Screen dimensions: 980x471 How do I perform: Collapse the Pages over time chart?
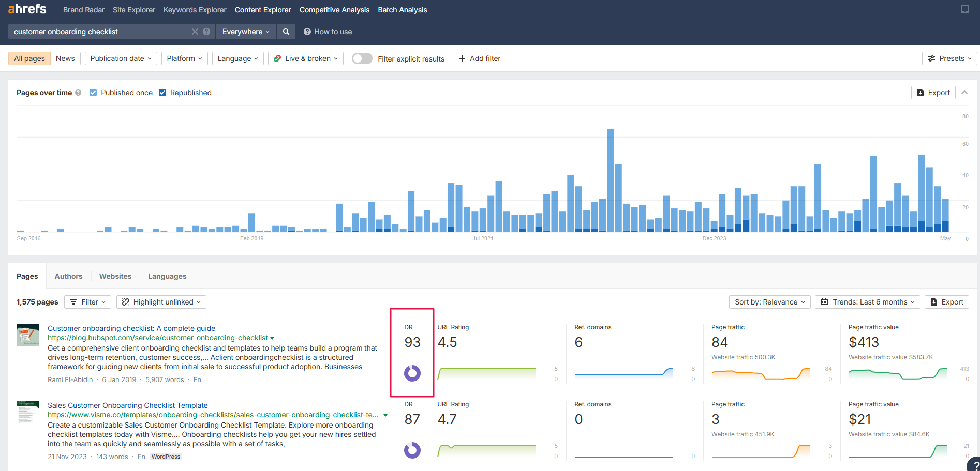(964, 93)
